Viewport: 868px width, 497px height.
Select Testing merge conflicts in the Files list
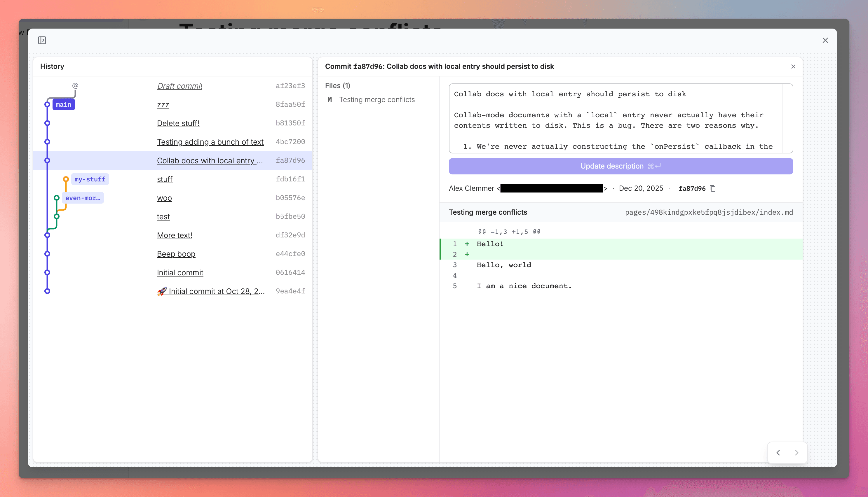pos(377,100)
